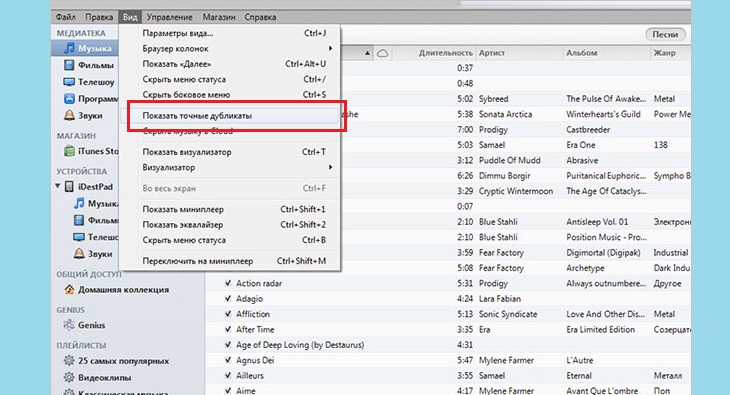Screen dimensions: 730x395
Task: Click the iCloud column header icon
Action: pyautogui.click(x=382, y=53)
